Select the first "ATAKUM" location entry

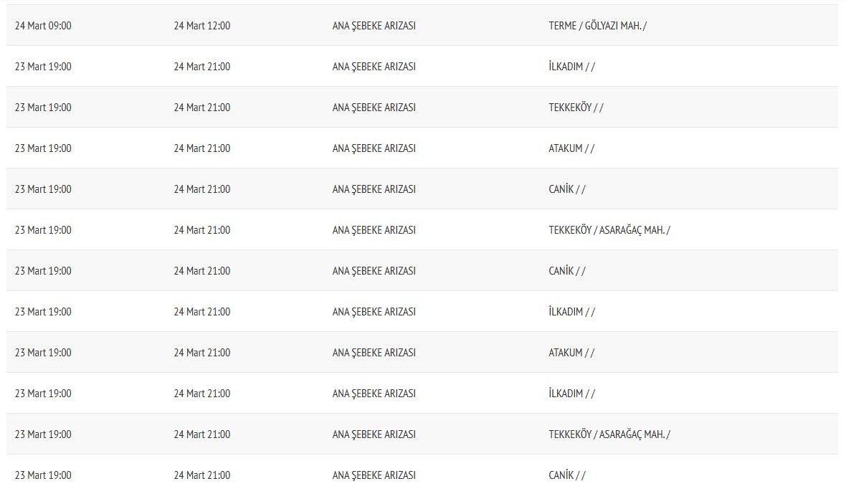tap(571, 148)
